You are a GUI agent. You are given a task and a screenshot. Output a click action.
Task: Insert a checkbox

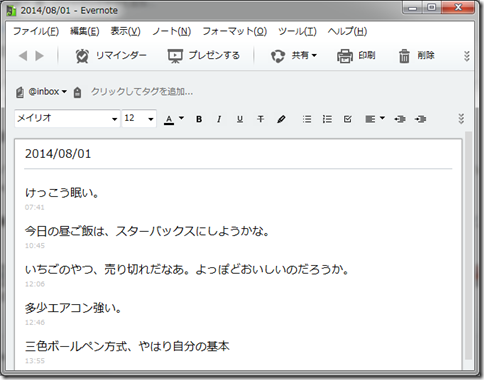point(347,119)
